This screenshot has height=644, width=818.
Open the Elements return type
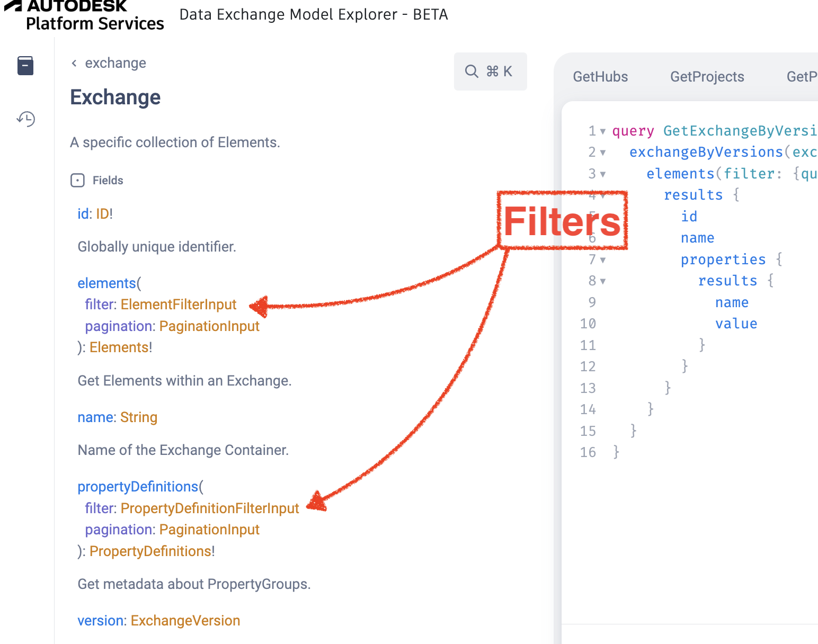(x=119, y=347)
